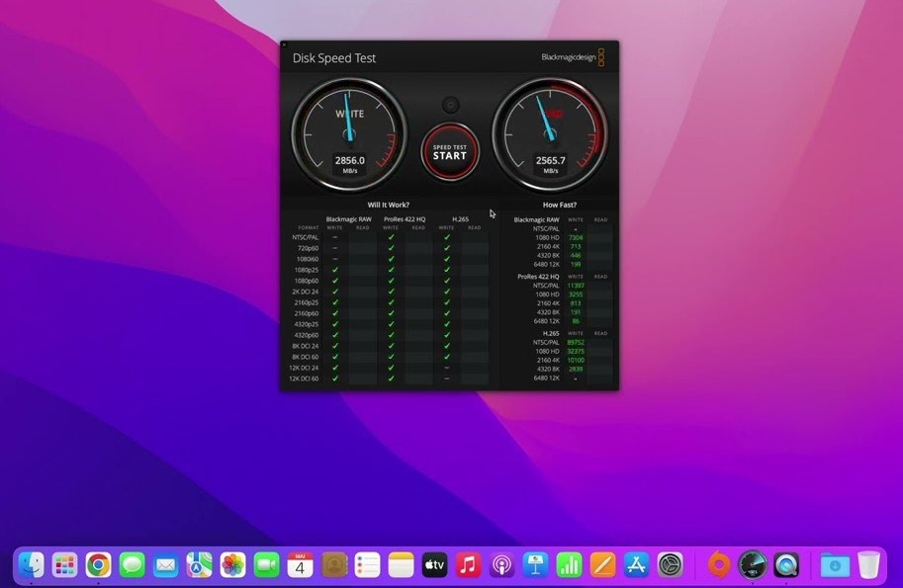Select the 2160p25 format row label
Screen dimensions: 903x588
[307, 302]
